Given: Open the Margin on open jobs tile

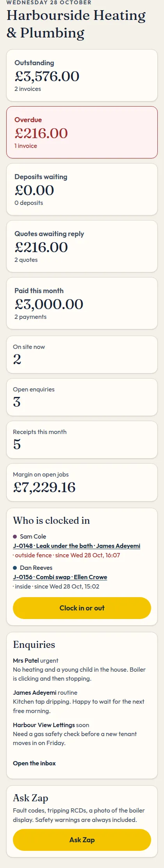Looking at the screenshot, I should 82,482.
